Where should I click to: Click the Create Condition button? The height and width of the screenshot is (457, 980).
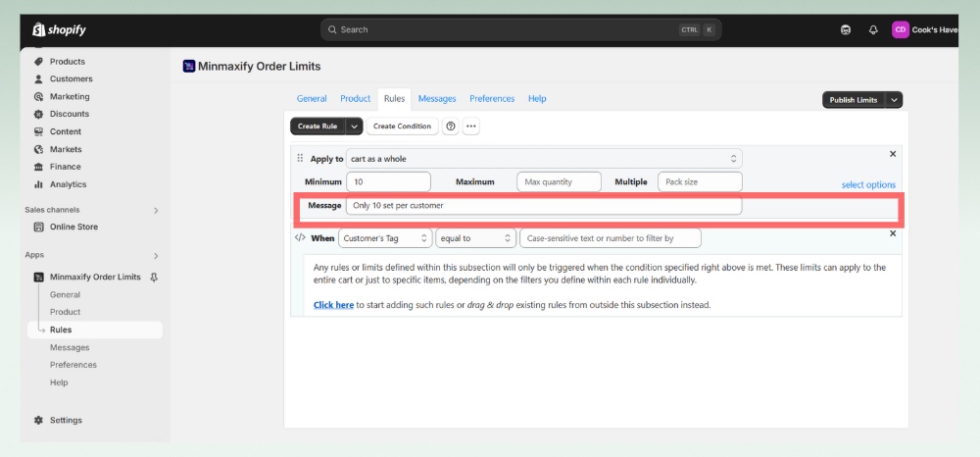coord(402,127)
